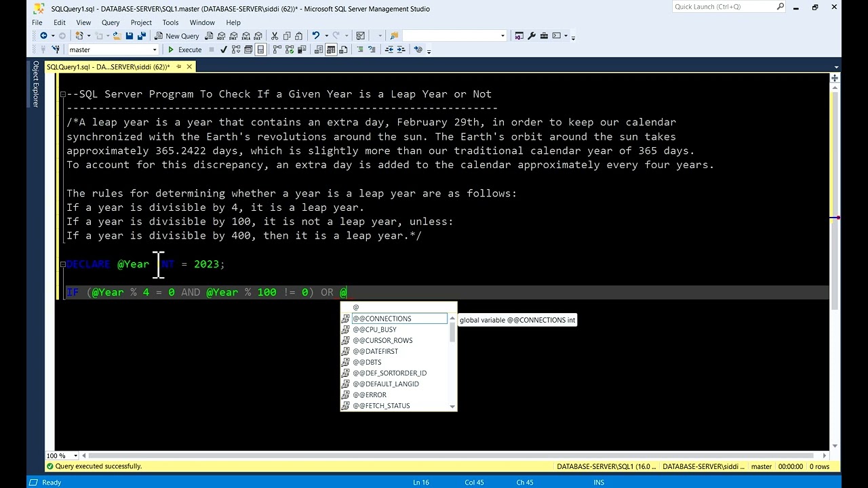Viewport: 868px width, 488px height.
Task: Click the Query Options icon
Action: pyautogui.click(x=248, y=49)
